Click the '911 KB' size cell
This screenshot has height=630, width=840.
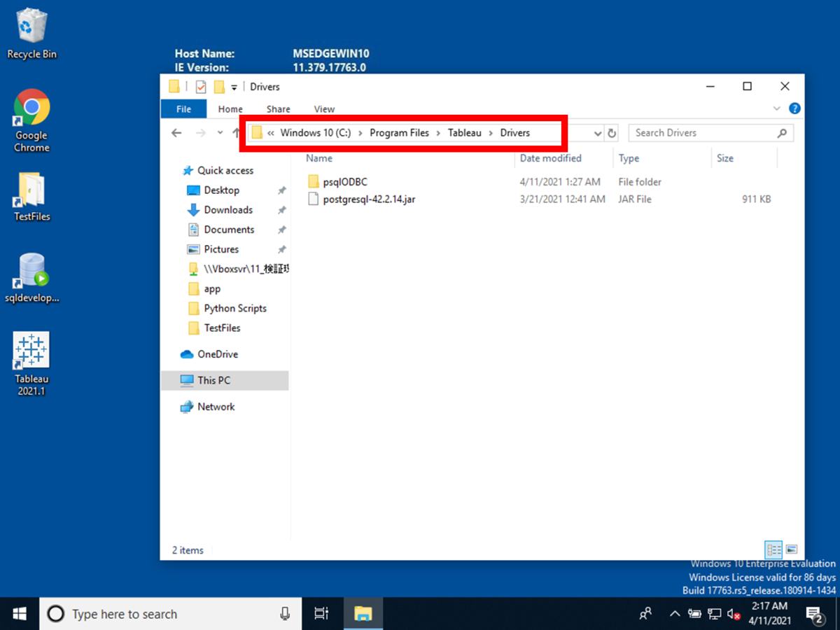[756, 199]
